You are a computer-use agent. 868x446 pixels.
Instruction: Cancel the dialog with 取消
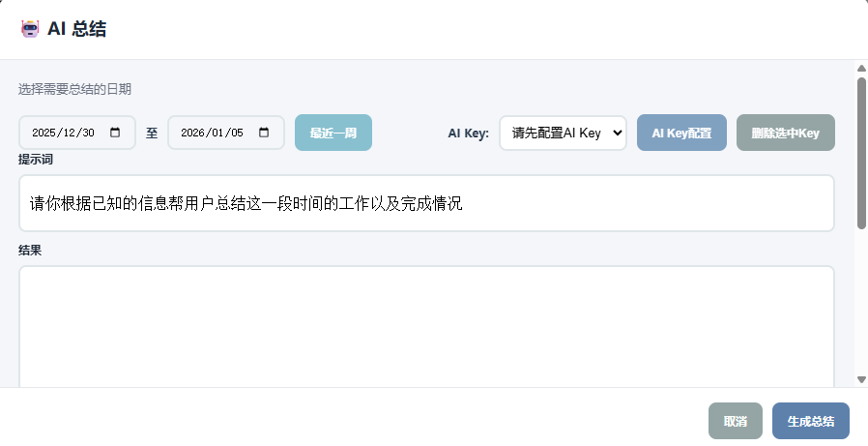735,421
